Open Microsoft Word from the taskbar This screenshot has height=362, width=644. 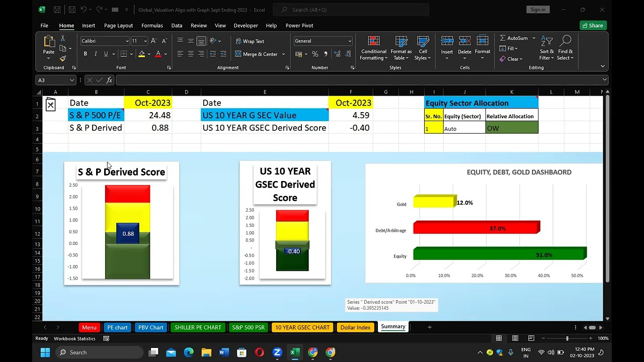pyautogui.click(x=224, y=352)
